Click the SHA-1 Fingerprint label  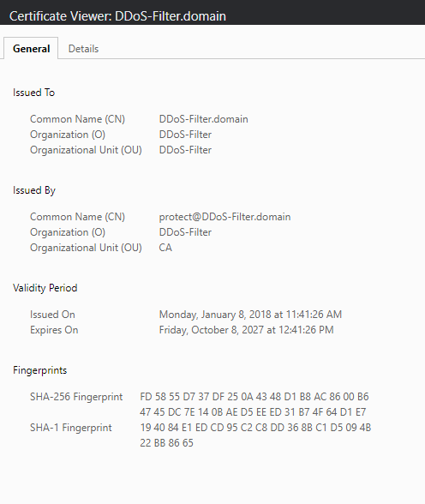[x=70, y=428]
